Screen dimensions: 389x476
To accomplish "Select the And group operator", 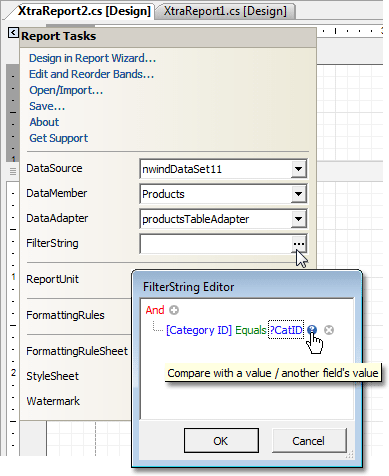I will tap(155, 310).
